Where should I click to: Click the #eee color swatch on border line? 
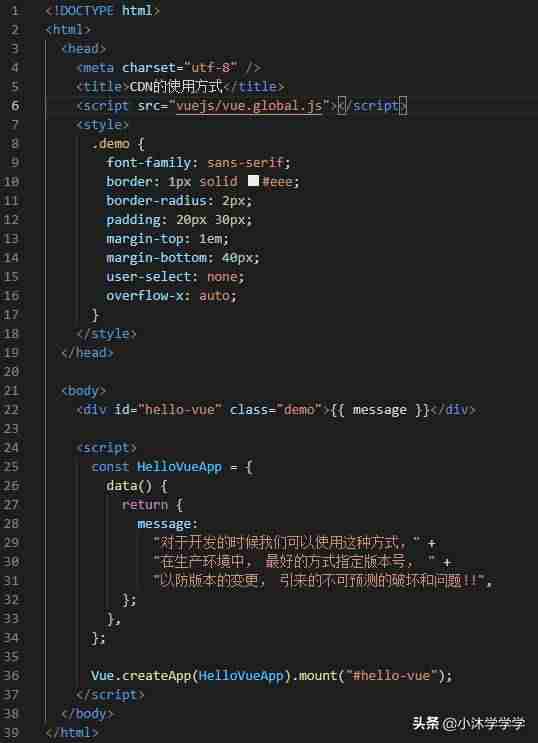tap(254, 181)
